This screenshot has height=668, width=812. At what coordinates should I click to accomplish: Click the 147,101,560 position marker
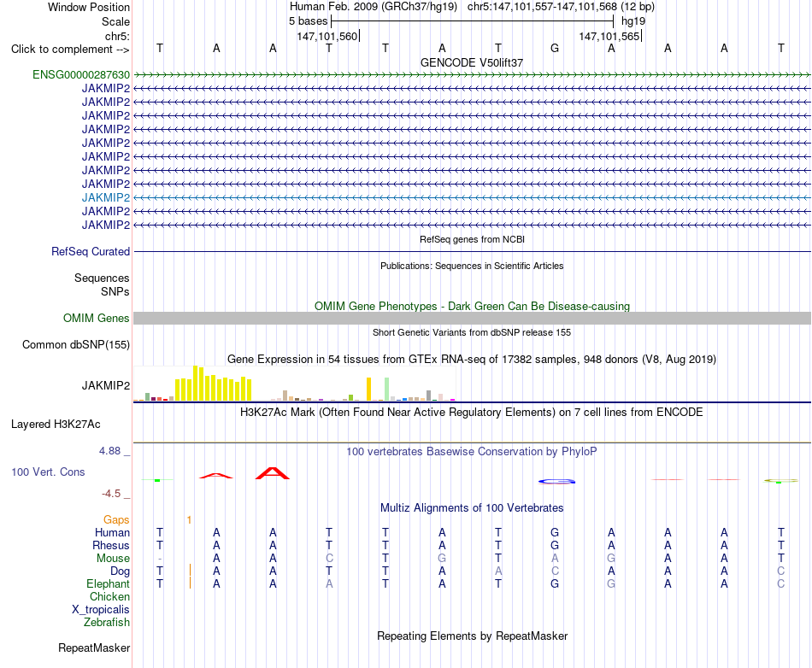pyautogui.click(x=327, y=36)
